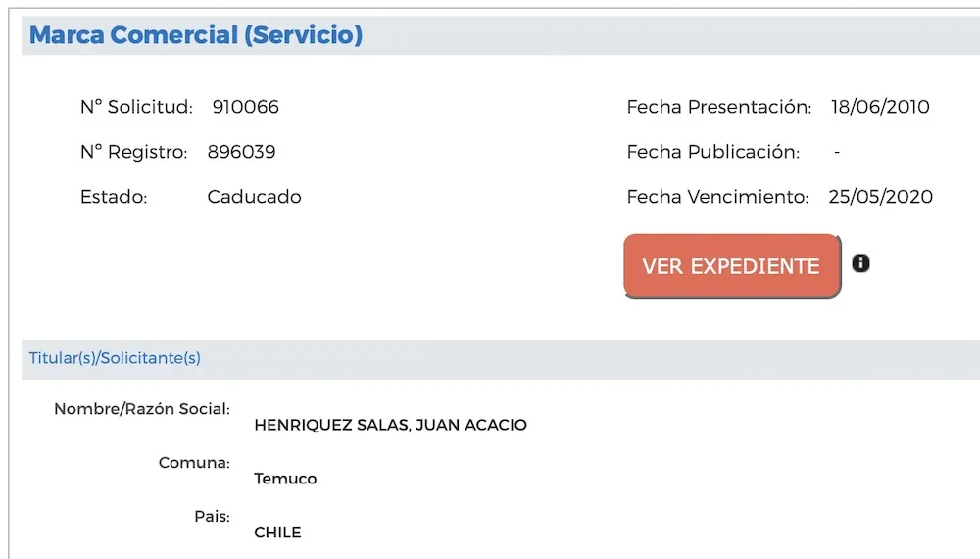The width and height of the screenshot is (980, 559).
Task: Select the Estado label
Action: [114, 197]
